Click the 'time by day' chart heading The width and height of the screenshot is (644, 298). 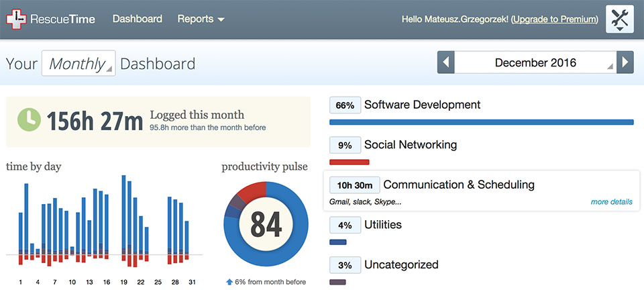(x=34, y=167)
